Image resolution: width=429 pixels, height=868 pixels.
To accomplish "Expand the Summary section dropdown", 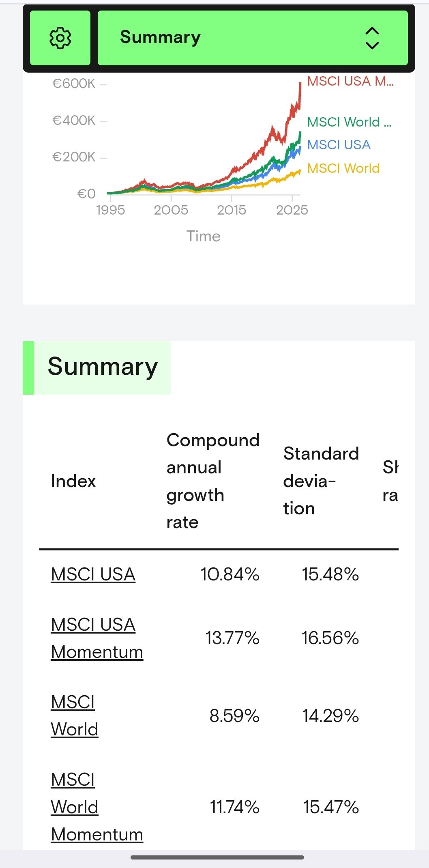I will (x=253, y=38).
